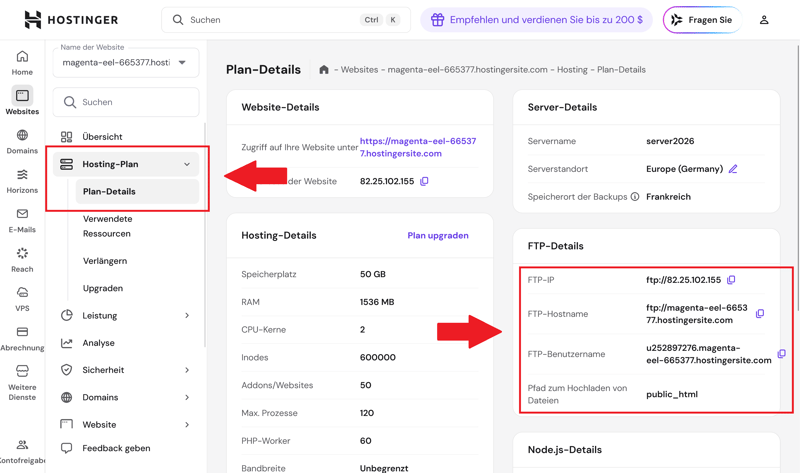Click the Plan upgraden link
The height and width of the screenshot is (473, 800).
437,236
